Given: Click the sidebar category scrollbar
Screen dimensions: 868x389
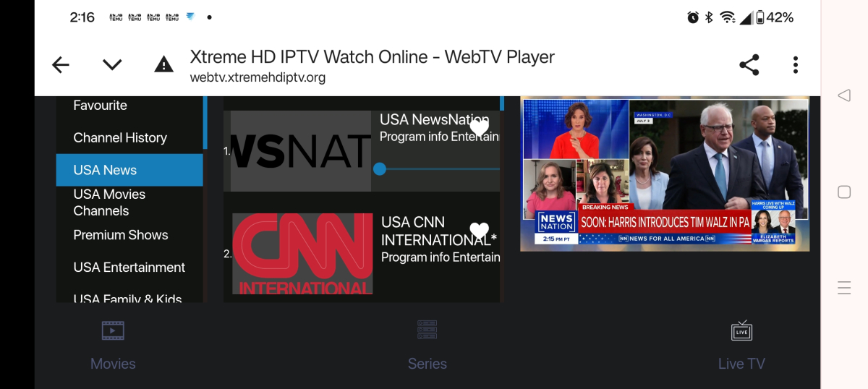Looking at the screenshot, I should pos(205,122).
